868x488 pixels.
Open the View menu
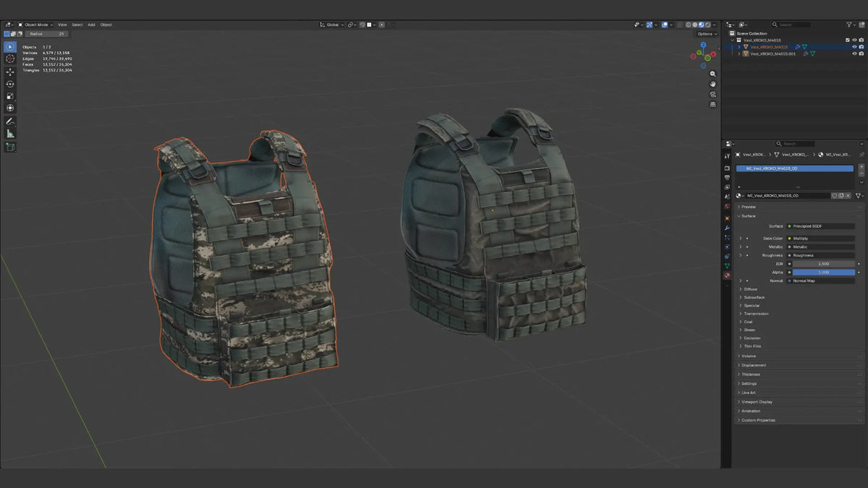pyautogui.click(x=62, y=25)
